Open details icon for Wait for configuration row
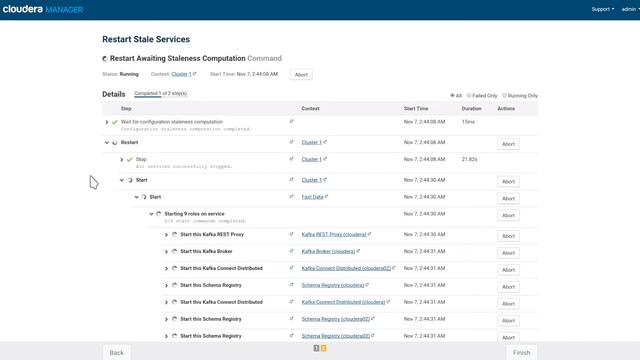The image size is (640, 360). (291, 121)
